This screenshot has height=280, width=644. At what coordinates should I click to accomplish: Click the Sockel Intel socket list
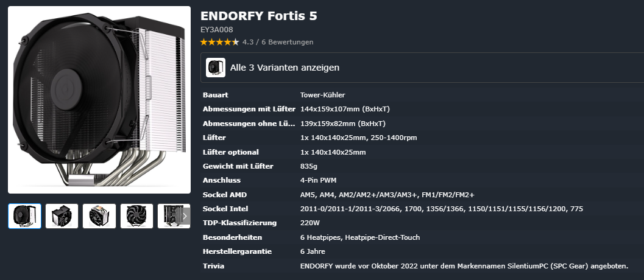pyautogui.click(x=441, y=209)
